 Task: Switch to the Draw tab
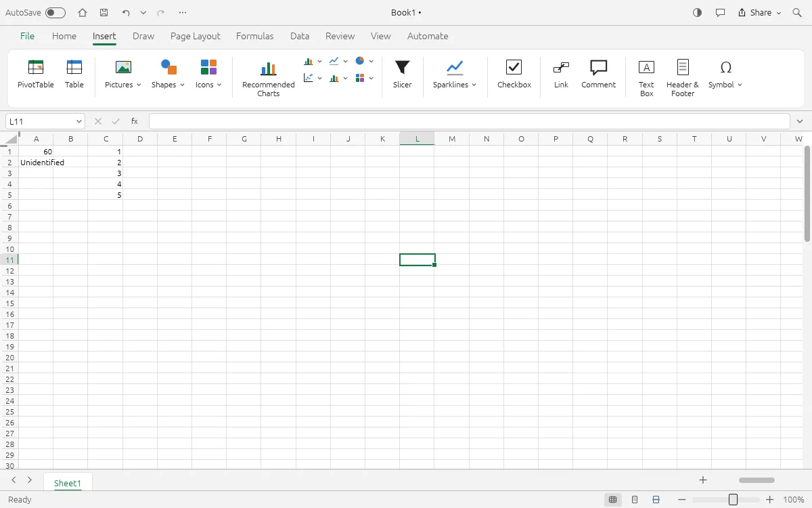click(x=143, y=36)
